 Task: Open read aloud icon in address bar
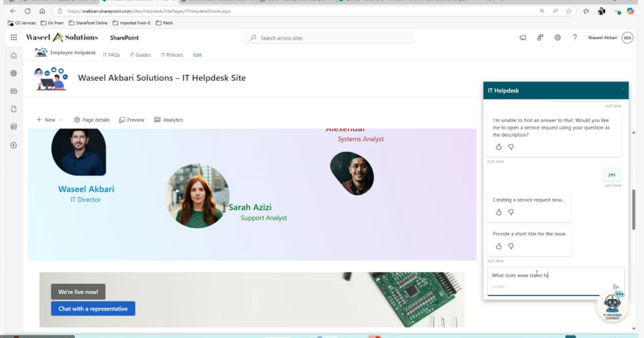click(555, 11)
